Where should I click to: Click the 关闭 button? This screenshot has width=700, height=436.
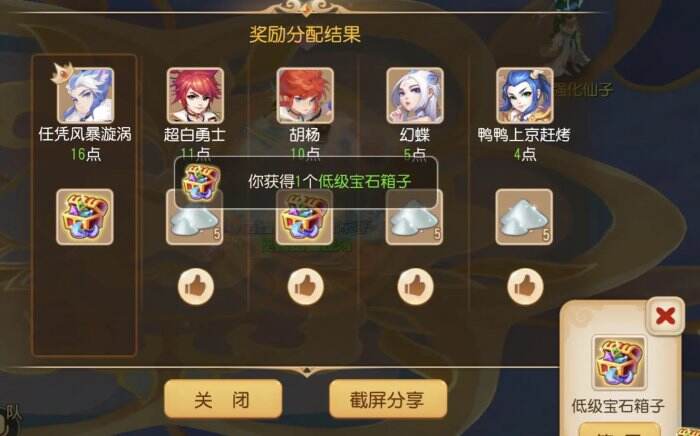tap(223, 399)
